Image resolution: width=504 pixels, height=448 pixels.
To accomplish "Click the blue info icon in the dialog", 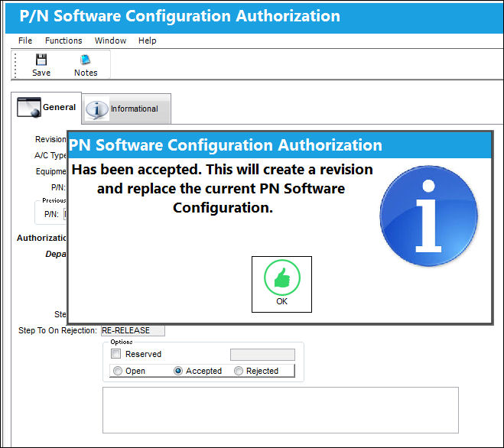I will 428,216.
